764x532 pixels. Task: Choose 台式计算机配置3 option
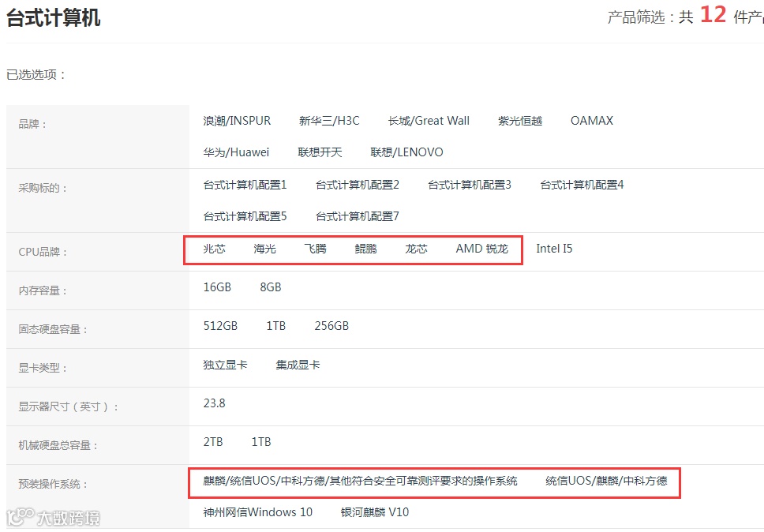click(470, 185)
